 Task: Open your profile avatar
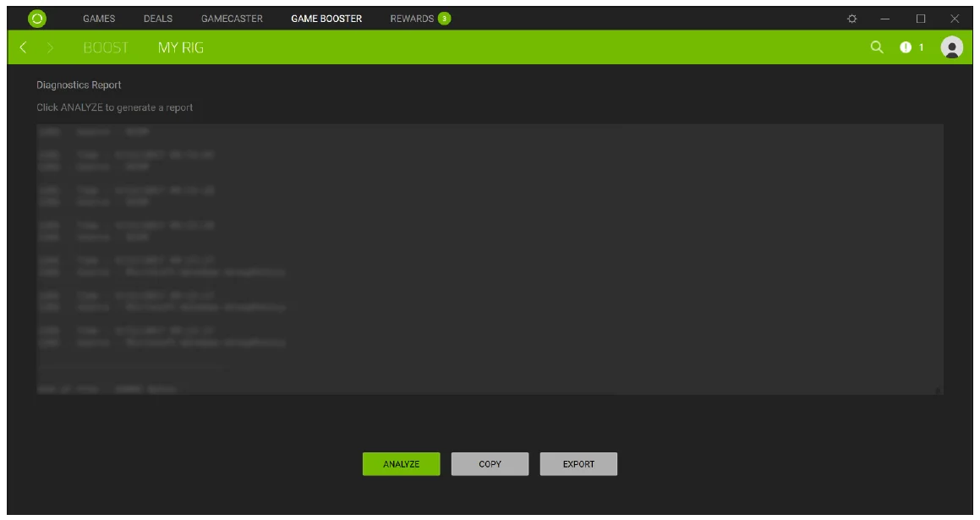[952, 49]
